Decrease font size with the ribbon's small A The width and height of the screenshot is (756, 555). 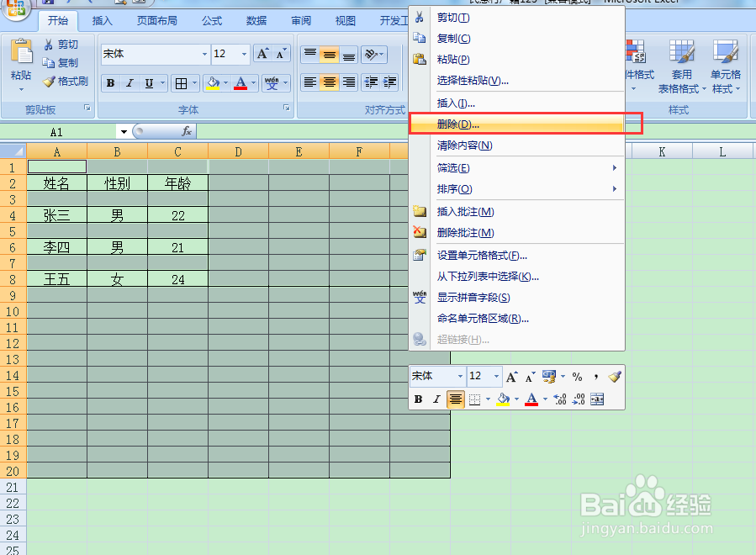(281, 54)
